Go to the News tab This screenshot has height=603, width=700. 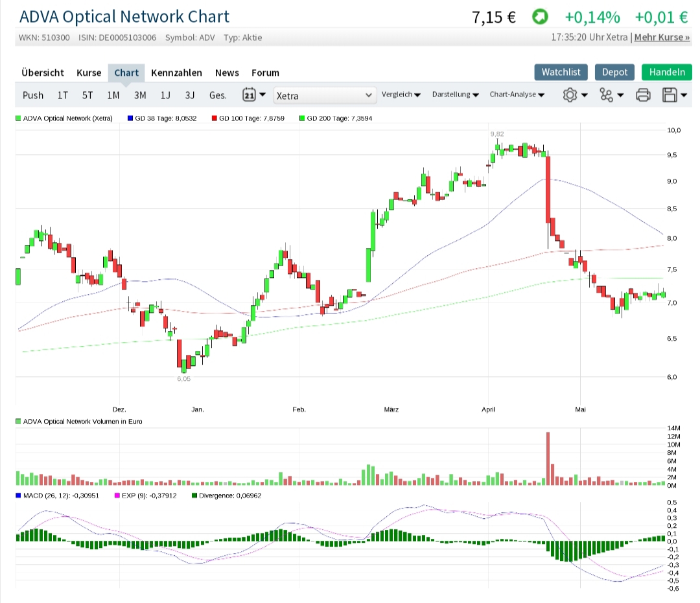[x=227, y=73]
